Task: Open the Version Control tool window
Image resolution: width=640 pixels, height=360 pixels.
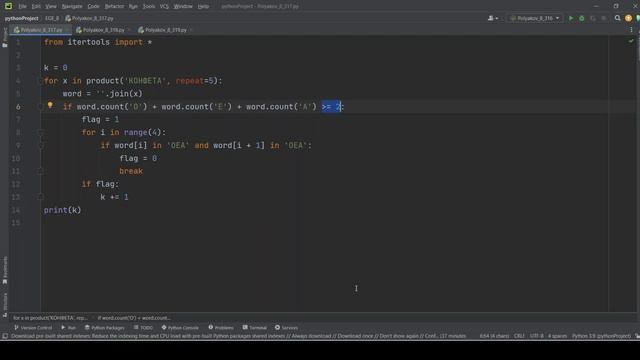Action: (33, 328)
